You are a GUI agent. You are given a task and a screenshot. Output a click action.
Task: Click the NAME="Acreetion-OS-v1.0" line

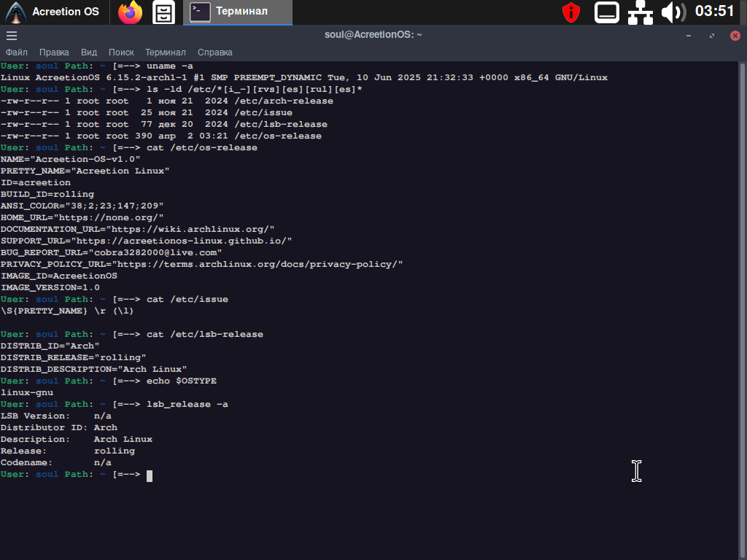(x=71, y=160)
